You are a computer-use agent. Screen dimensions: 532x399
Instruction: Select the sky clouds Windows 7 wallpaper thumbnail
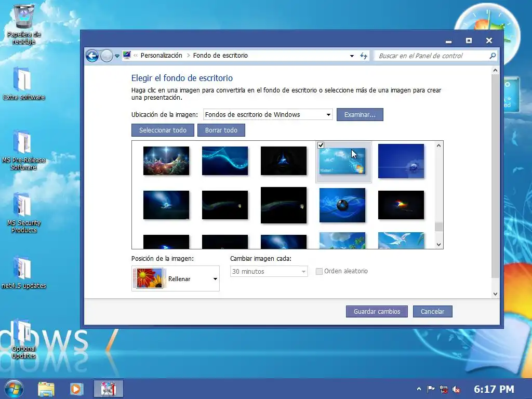click(342, 161)
